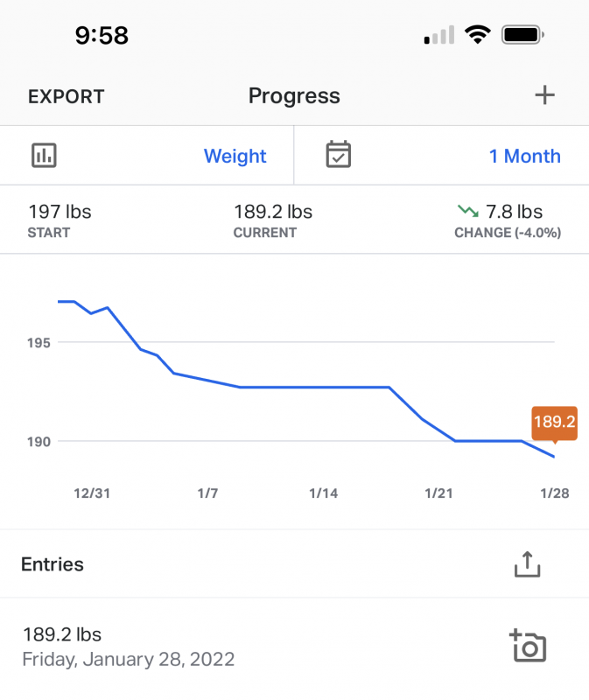Tap the 189.2 lbs CURRENT value

pyautogui.click(x=272, y=212)
